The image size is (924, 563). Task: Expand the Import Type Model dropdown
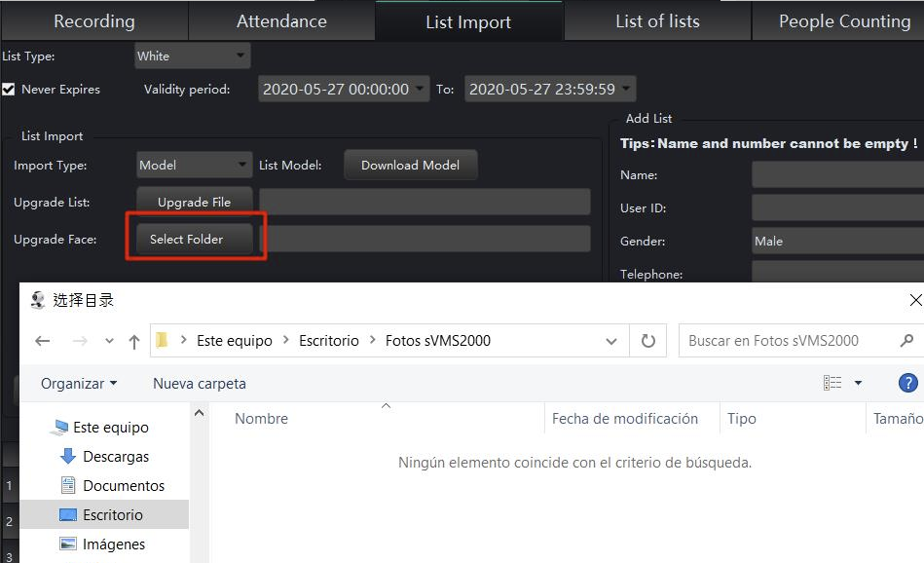(x=192, y=165)
